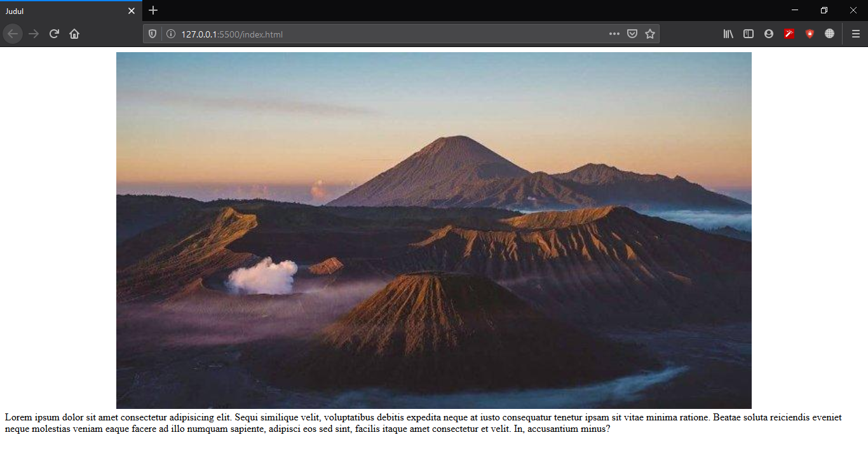Open a new tab with plus button
The height and width of the screenshot is (463, 868).
tap(153, 11)
